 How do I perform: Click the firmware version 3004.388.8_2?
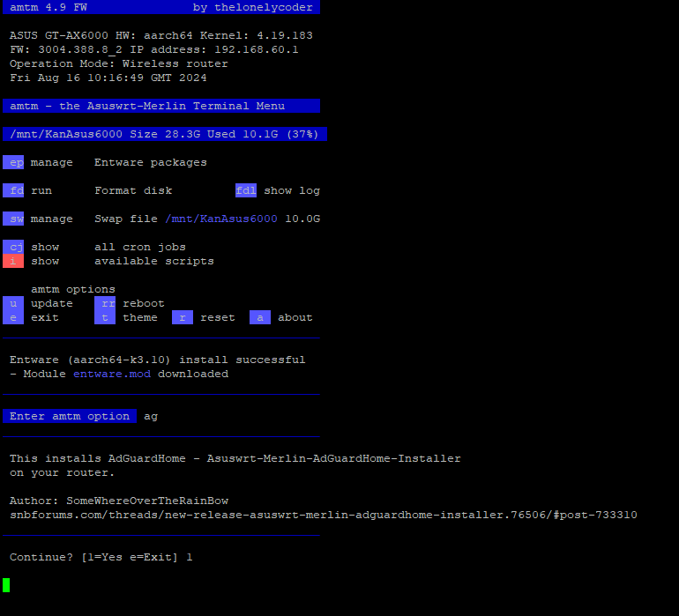[80, 49]
